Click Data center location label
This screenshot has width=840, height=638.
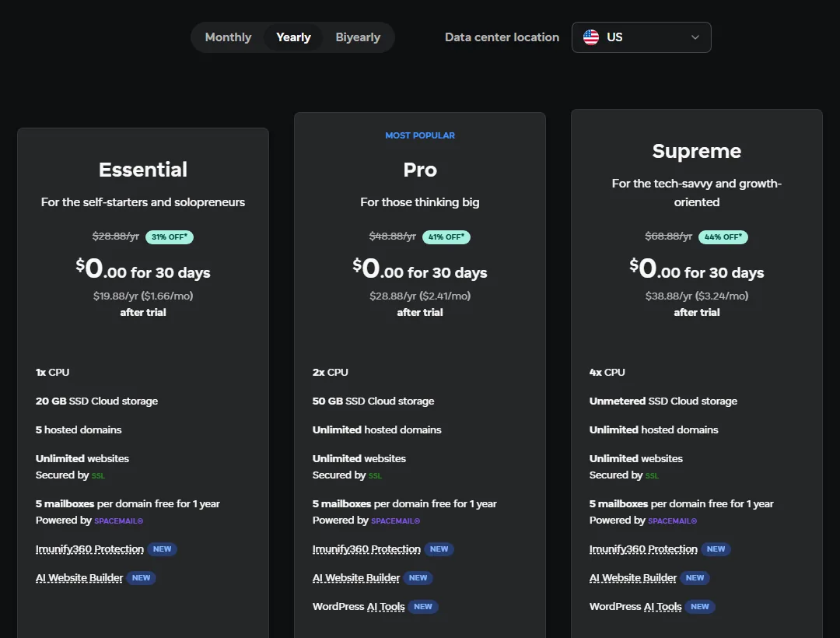point(502,37)
